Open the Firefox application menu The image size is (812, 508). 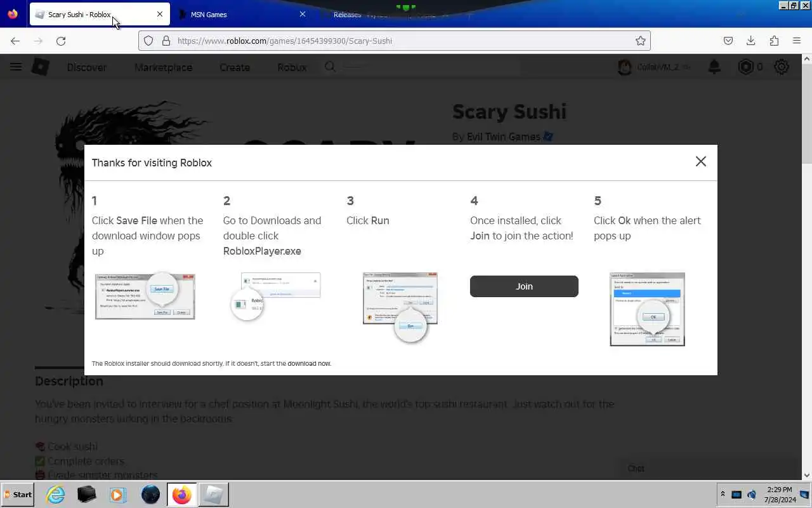797,41
